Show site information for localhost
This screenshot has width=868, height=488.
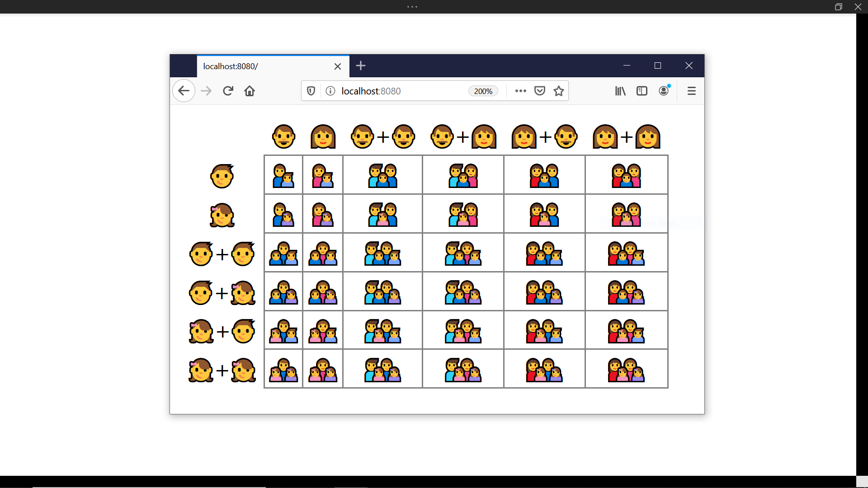coord(330,91)
